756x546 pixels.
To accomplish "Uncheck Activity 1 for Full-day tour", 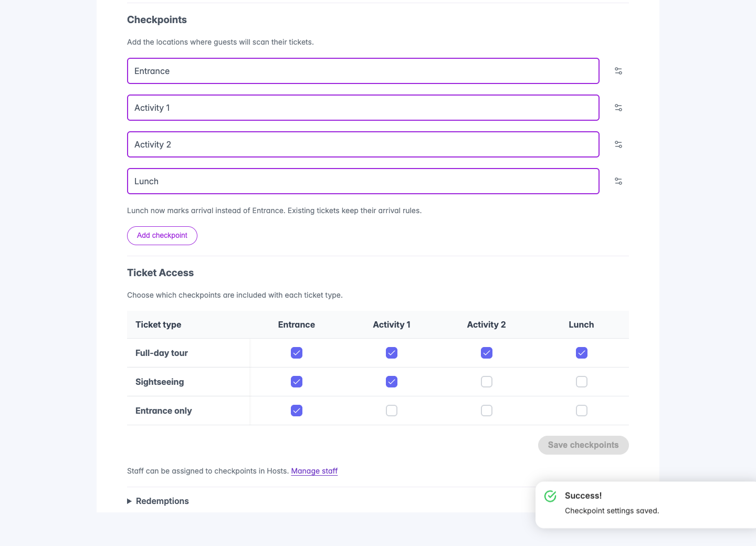I will point(392,353).
